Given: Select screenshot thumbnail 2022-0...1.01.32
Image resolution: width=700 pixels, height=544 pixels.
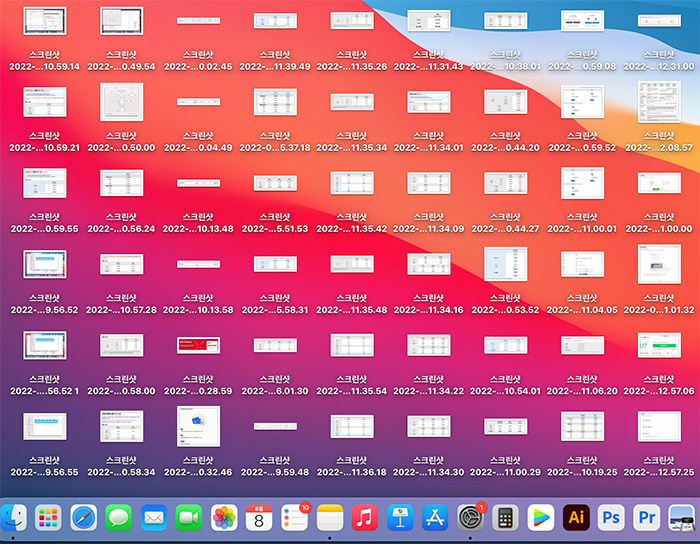Looking at the screenshot, I should point(659,264).
